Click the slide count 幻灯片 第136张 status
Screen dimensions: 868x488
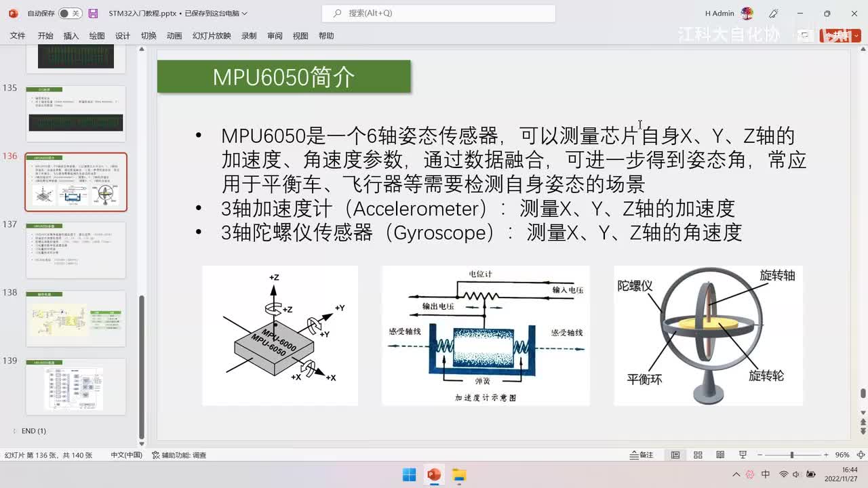click(48, 455)
